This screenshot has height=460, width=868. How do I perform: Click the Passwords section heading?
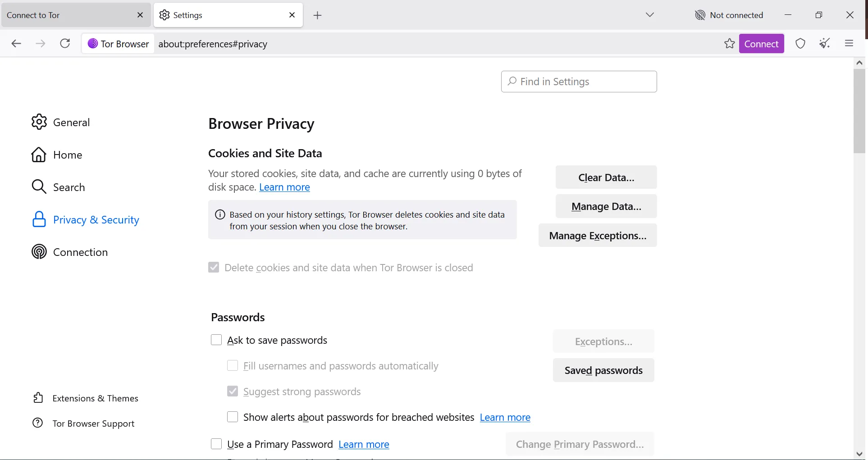(x=238, y=317)
